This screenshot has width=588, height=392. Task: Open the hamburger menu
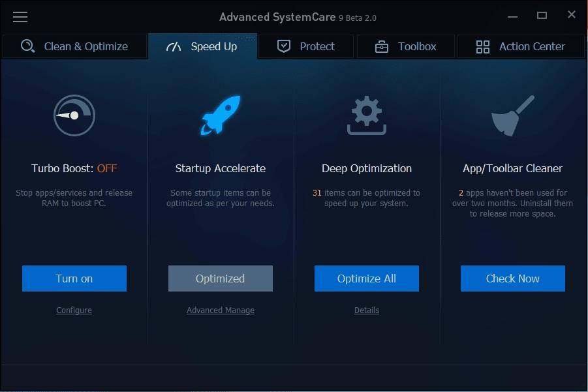(20, 17)
